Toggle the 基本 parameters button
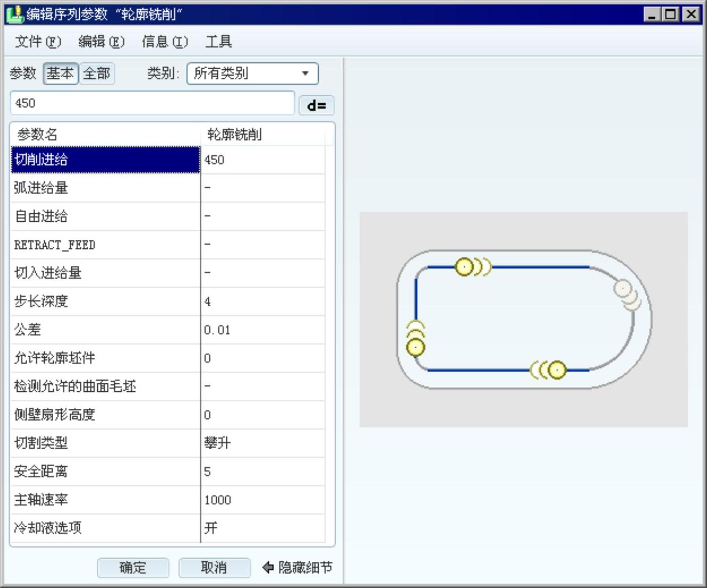This screenshot has height=588, width=707. click(x=60, y=74)
